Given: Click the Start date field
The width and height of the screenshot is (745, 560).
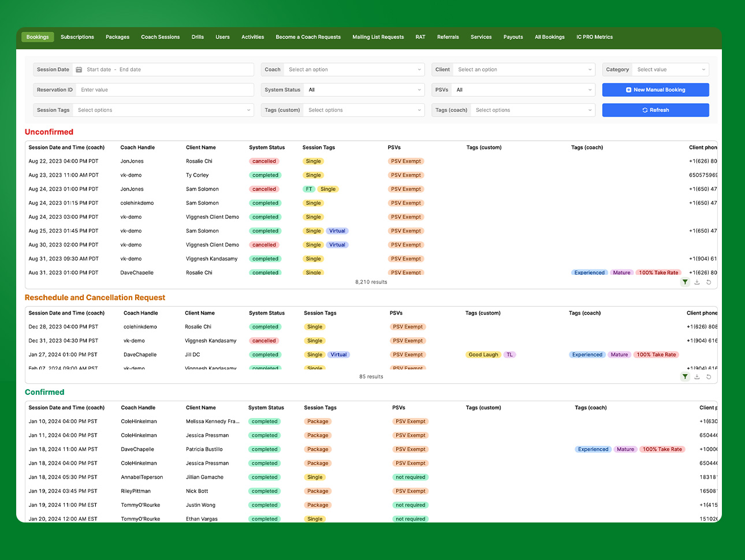Looking at the screenshot, I should tap(99, 70).
